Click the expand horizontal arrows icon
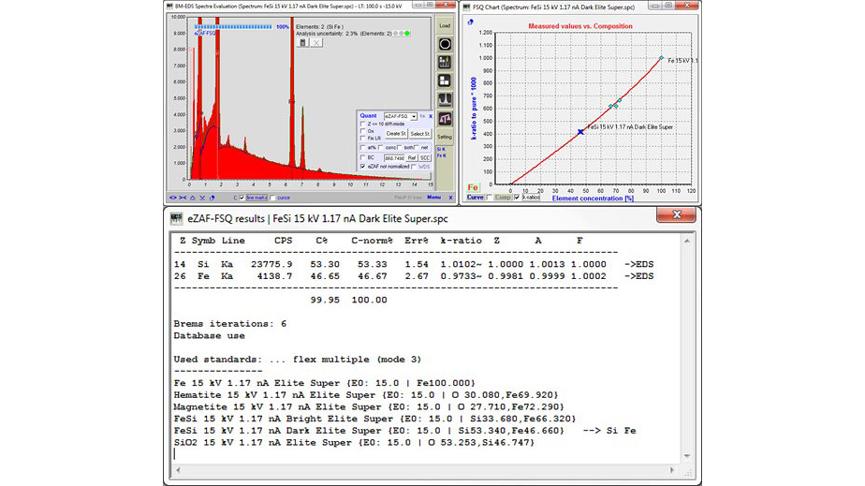This screenshot has width=865, height=486. [x=173, y=197]
